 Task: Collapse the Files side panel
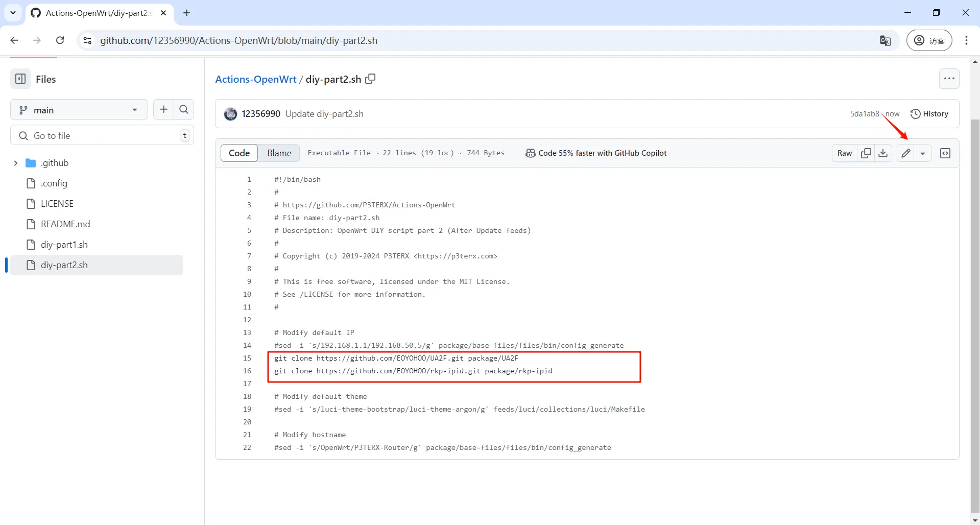click(x=19, y=79)
